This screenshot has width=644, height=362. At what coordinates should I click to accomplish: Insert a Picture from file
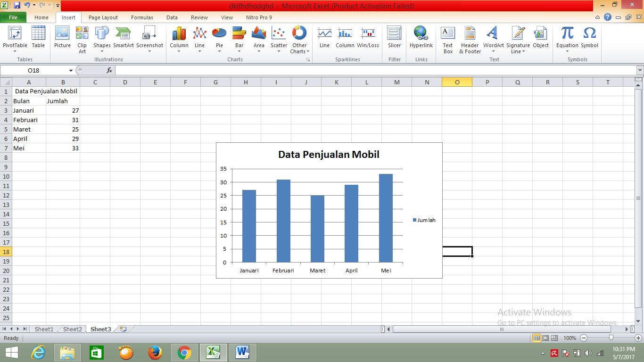62,38
